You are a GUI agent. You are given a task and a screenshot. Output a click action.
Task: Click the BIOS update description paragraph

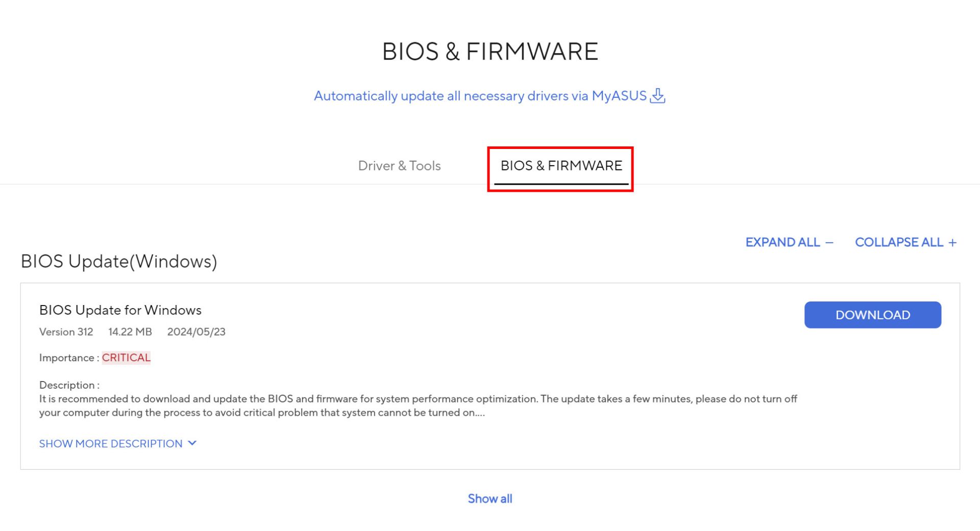pyautogui.click(x=418, y=406)
